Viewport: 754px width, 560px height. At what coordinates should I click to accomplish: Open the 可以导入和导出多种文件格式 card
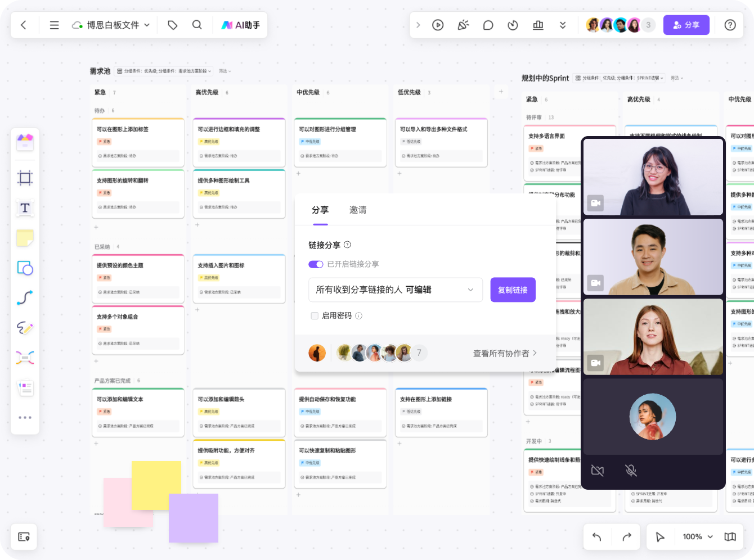441,142
